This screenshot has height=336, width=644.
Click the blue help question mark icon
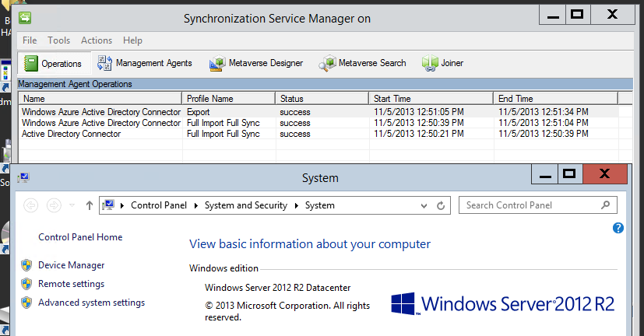(618, 228)
